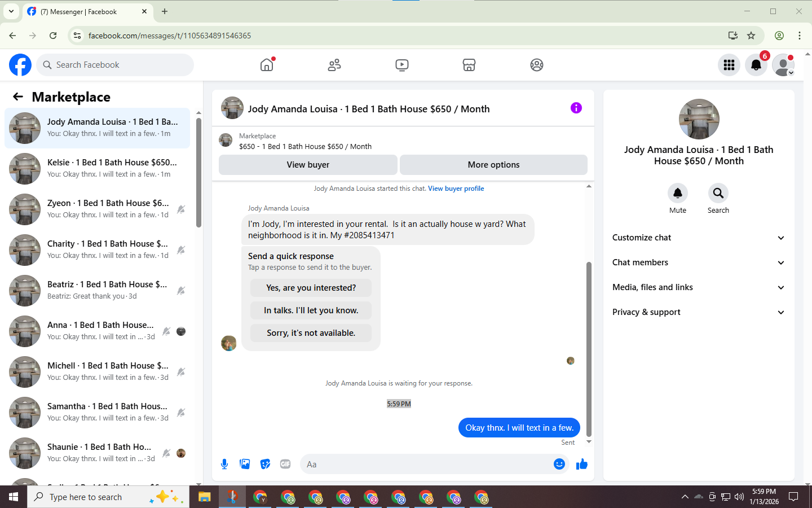
Task: Click the Windows taskbar search box
Action: pos(108,497)
